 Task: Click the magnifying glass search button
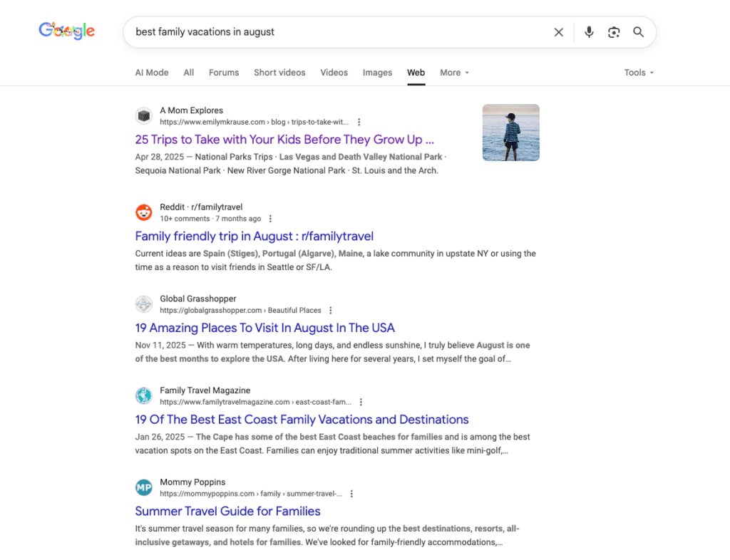[639, 32]
